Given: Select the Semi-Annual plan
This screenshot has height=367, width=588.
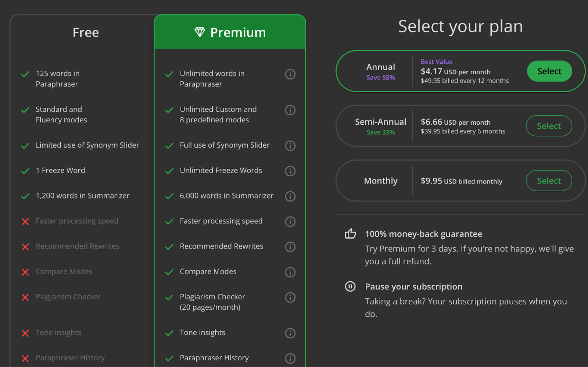Looking at the screenshot, I should tap(549, 126).
